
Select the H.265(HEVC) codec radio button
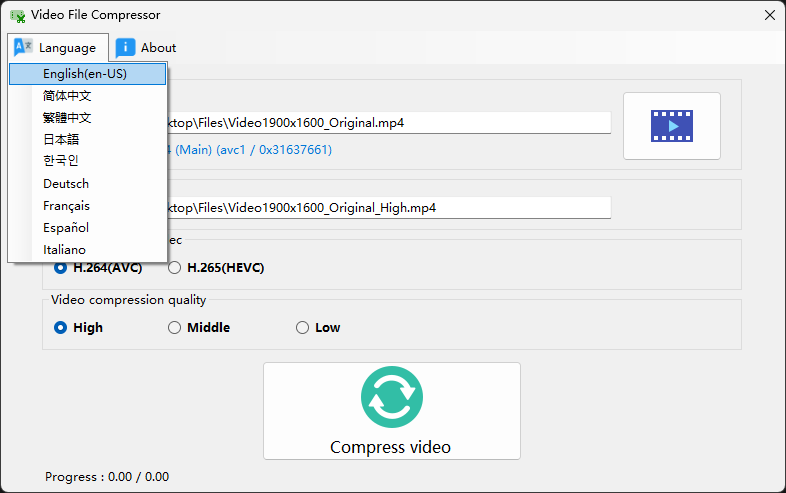216,268
